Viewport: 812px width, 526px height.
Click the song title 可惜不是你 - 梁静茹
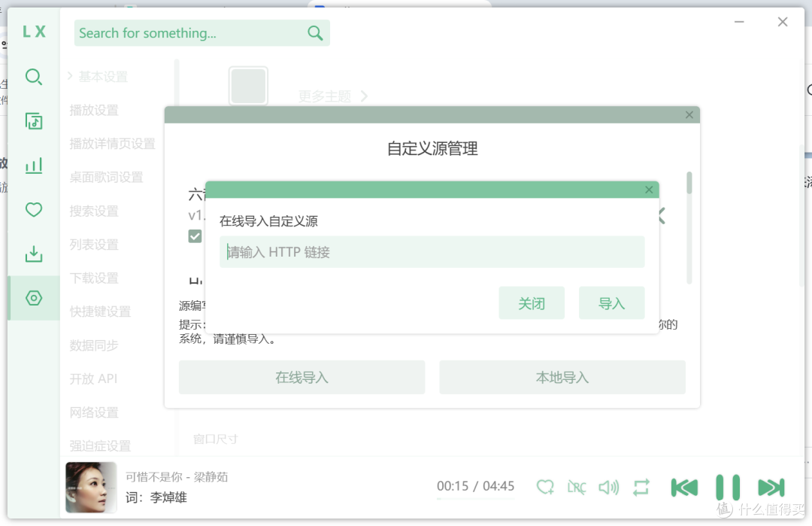click(177, 477)
